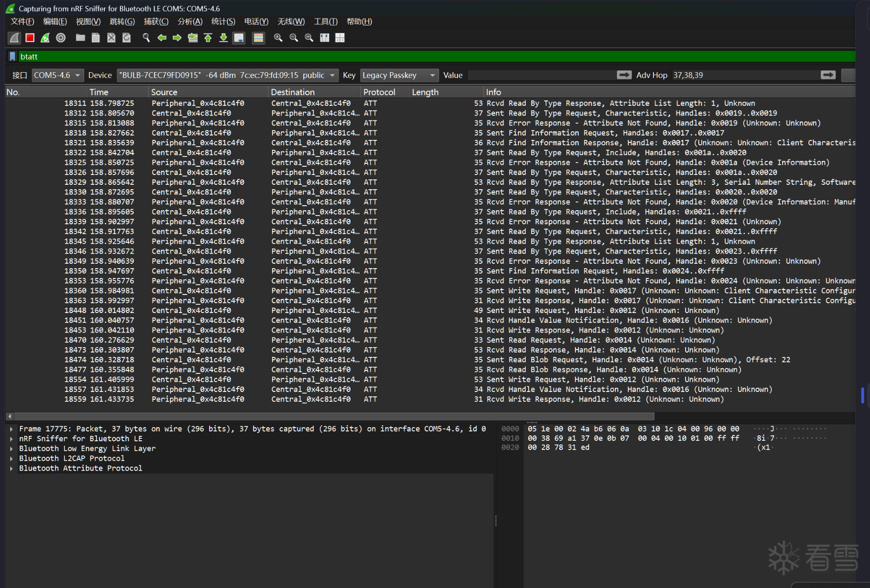This screenshot has height=588, width=870.
Task: Zoom in the packet text
Action: tap(278, 38)
